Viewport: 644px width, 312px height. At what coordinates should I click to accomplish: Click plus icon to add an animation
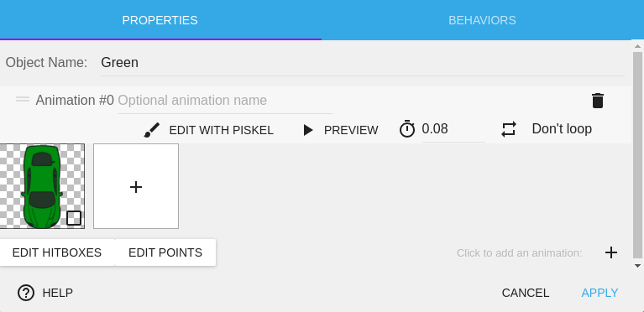[611, 252]
